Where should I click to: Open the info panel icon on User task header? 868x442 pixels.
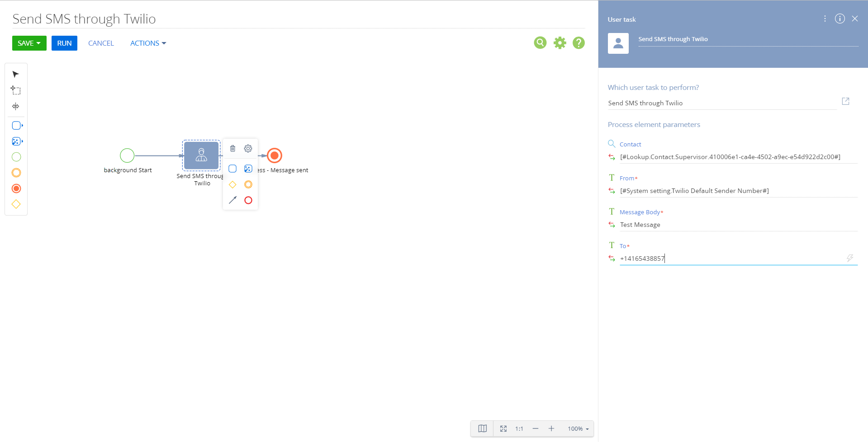tap(840, 19)
